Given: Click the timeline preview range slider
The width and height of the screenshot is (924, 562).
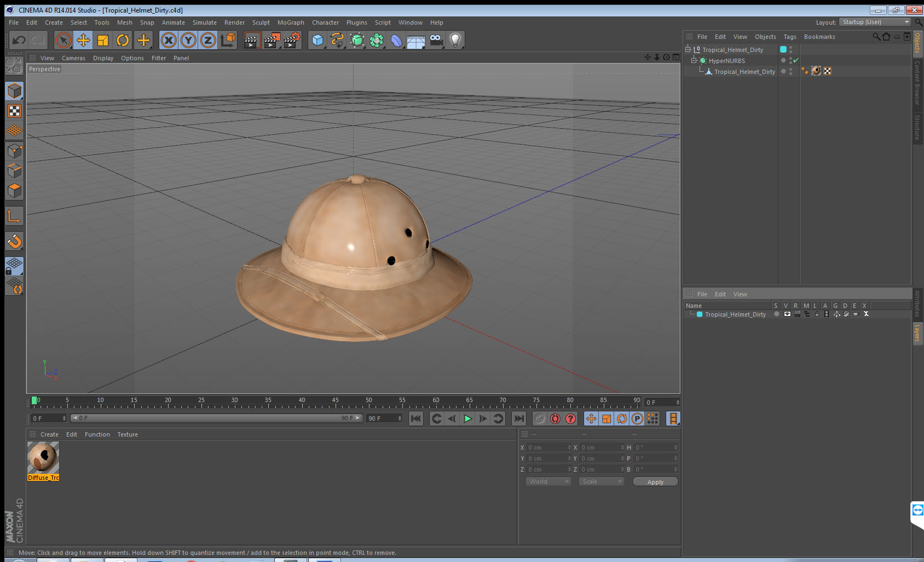Looking at the screenshot, I should point(216,418).
